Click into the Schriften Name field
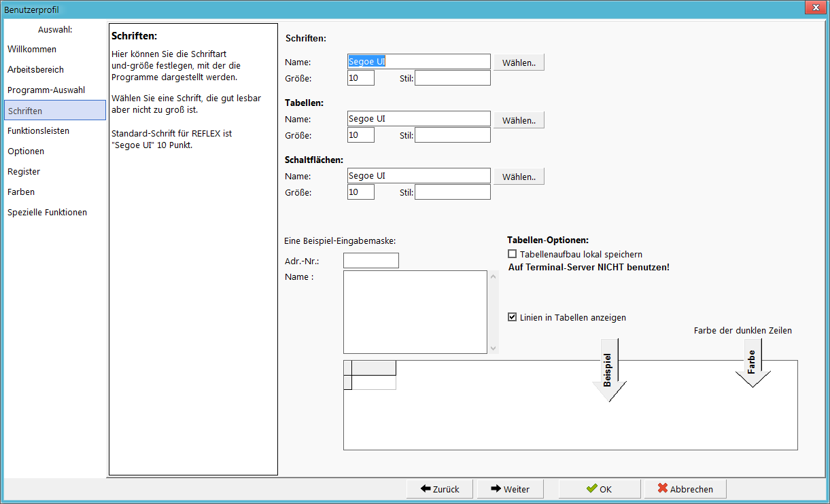 pyautogui.click(x=418, y=62)
